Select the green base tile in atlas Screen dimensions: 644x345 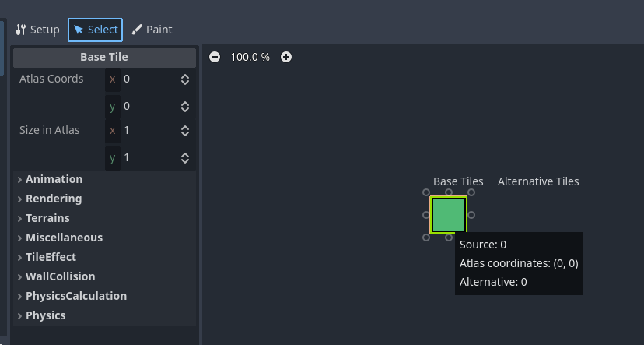point(449,215)
